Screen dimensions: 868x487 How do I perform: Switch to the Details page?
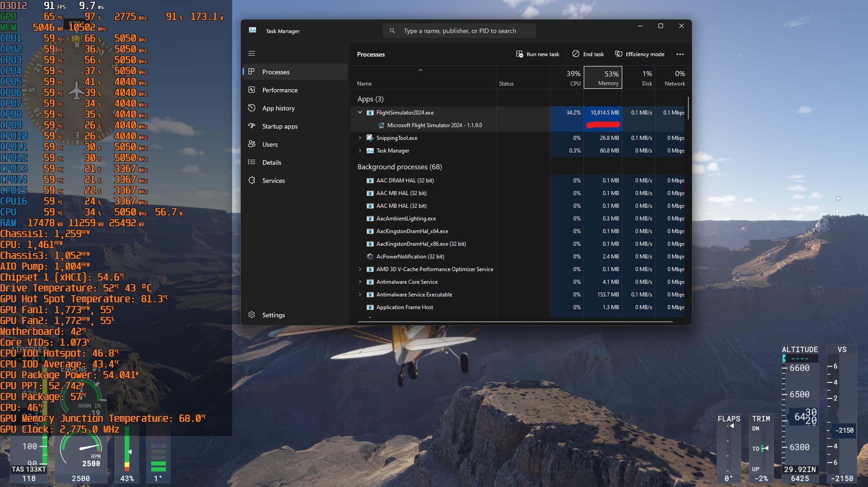click(272, 162)
